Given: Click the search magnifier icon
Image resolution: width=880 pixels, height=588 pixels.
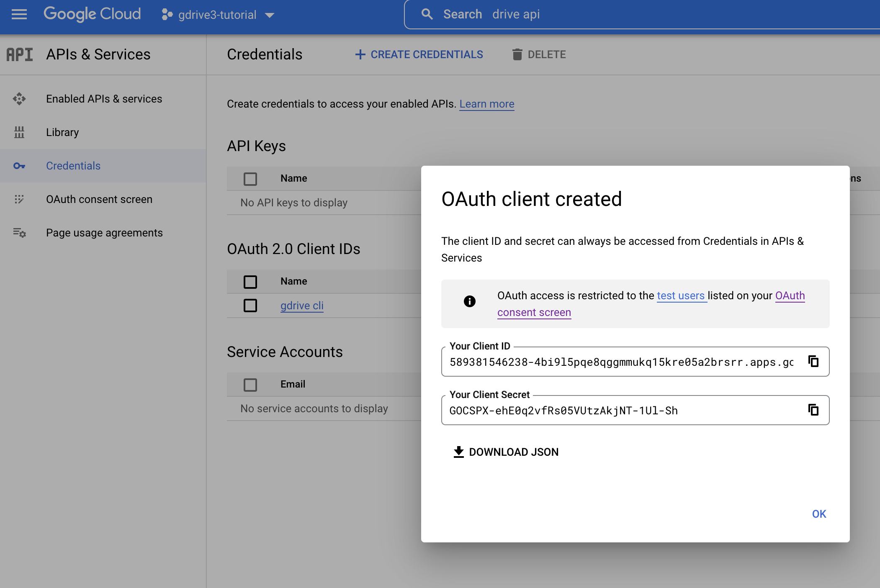Looking at the screenshot, I should coord(427,14).
